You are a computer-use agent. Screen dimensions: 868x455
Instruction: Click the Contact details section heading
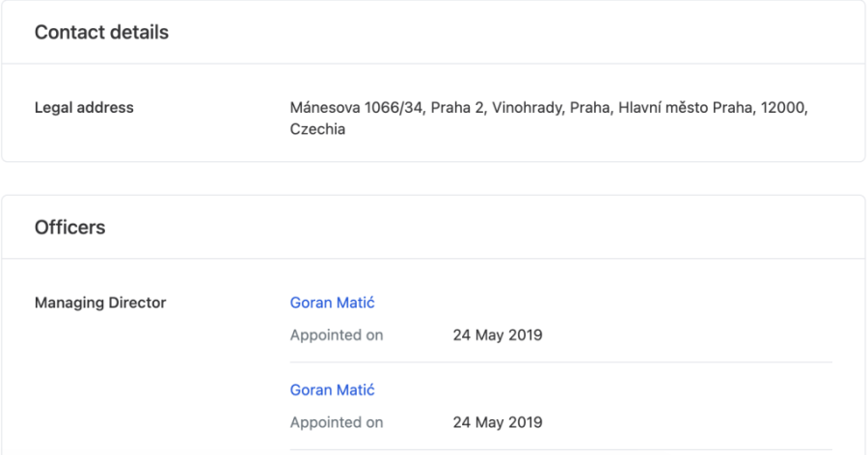click(x=101, y=33)
